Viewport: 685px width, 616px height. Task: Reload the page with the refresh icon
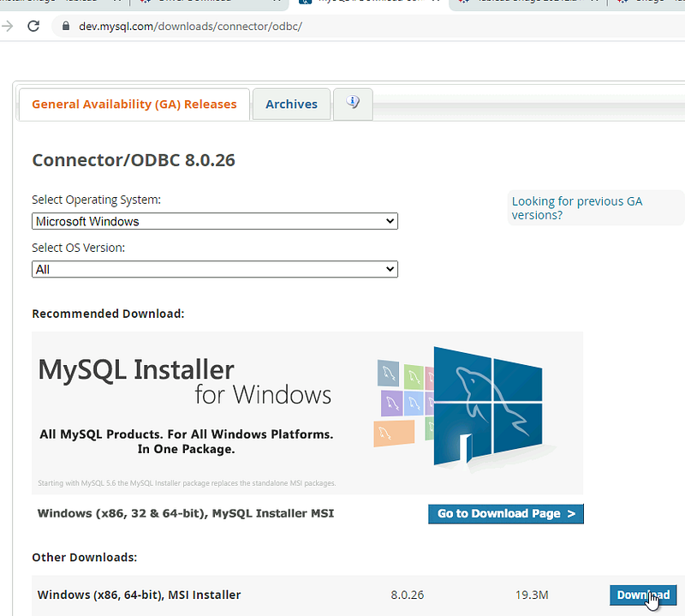point(33,27)
